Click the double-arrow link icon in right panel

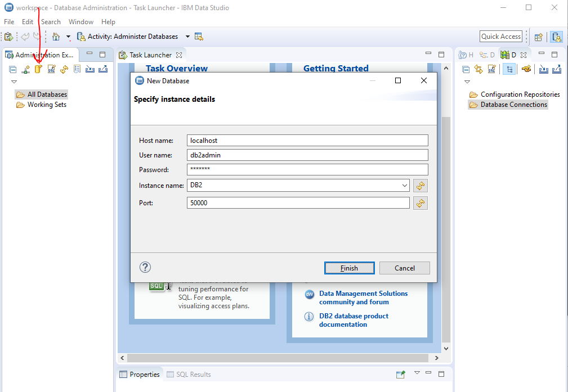[x=478, y=69]
